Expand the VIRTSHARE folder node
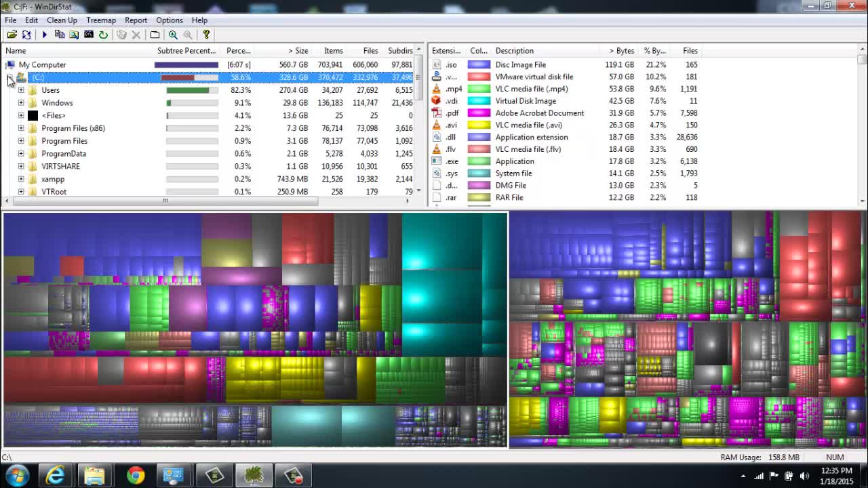Viewport: 868px width, 488px height. (21, 166)
